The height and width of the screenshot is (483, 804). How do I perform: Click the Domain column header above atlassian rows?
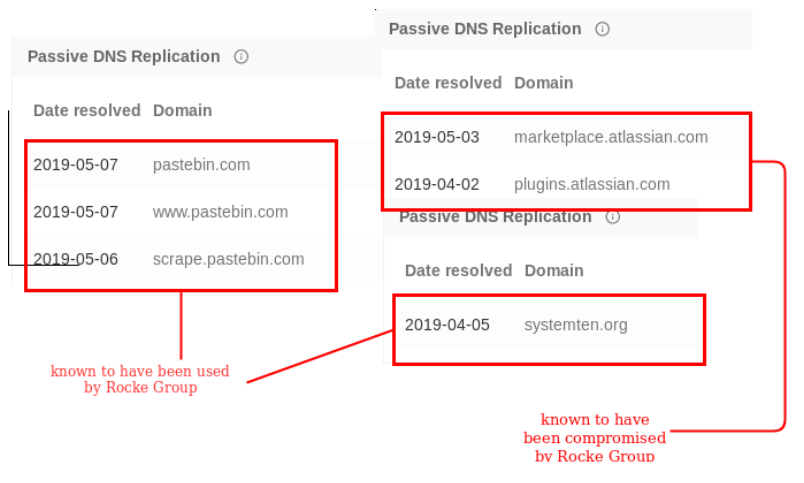[x=543, y=82]
